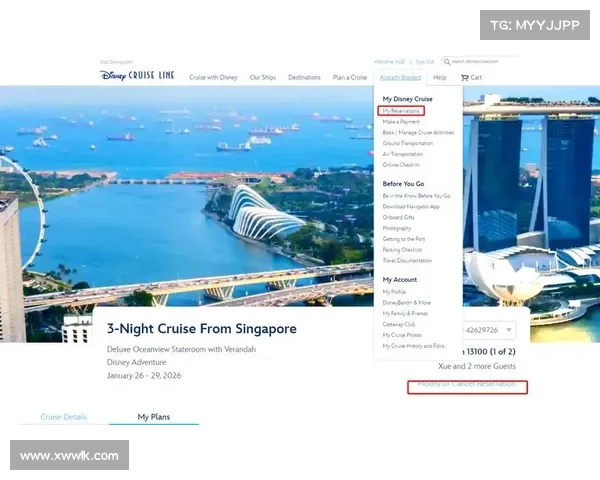Open Travel Documentation link
The width and height of the screenshot is (600, 480).
407,260
